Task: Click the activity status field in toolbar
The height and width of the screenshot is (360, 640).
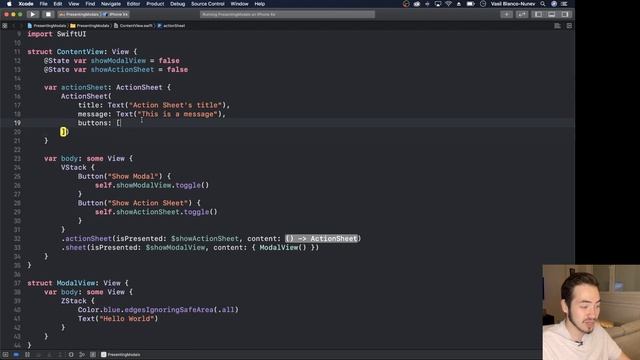Action: (x=287, y=14)
